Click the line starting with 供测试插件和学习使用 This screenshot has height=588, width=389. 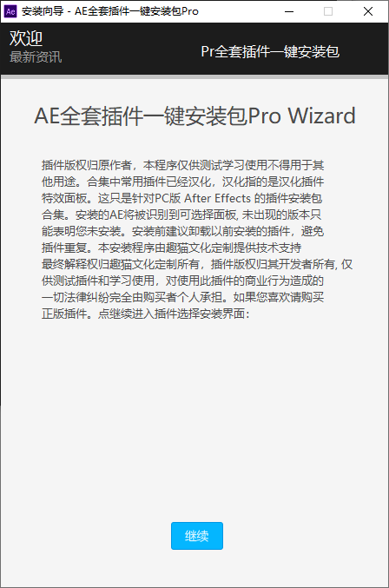[183, 281]
